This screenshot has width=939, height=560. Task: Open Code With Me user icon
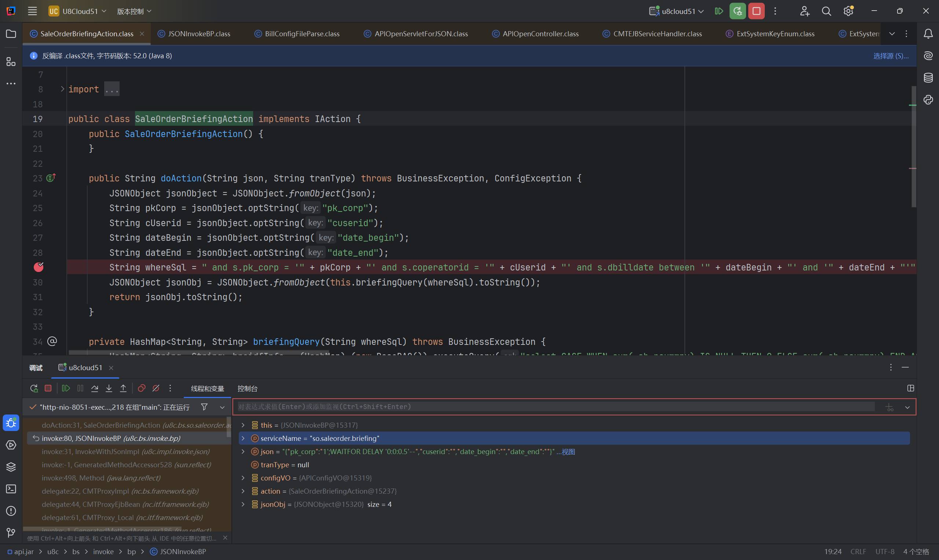[804, 11]
